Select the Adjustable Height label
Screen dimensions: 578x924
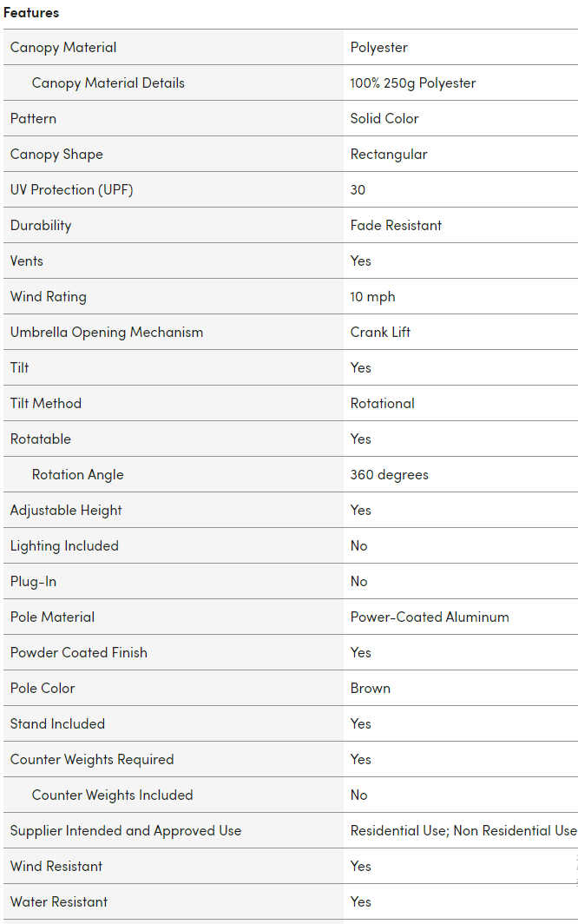(x=66, y=511)
